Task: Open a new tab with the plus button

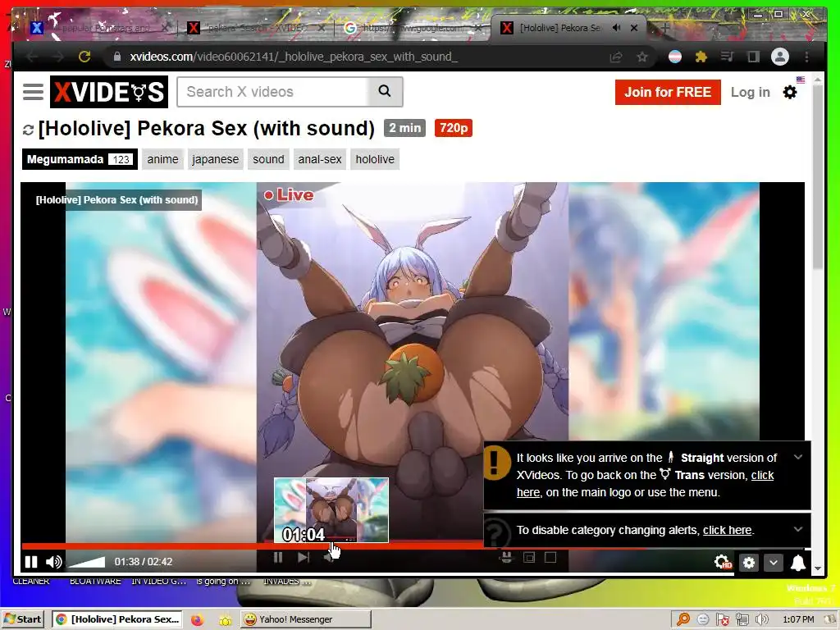Action: click(665, 27)
